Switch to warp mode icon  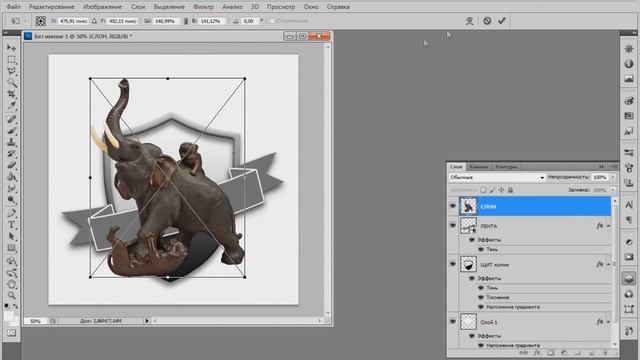[x=469, y=21]
